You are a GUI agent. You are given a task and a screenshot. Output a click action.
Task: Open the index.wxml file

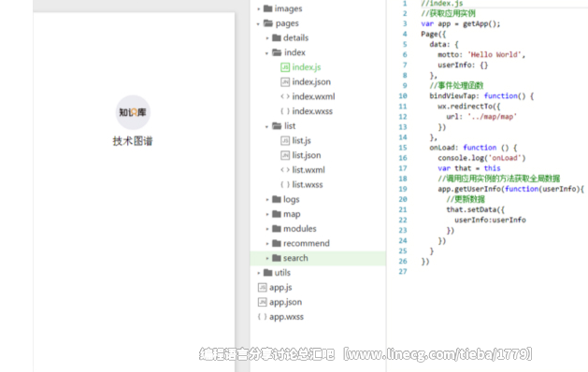pyautogui.click(x=313, y=96)
